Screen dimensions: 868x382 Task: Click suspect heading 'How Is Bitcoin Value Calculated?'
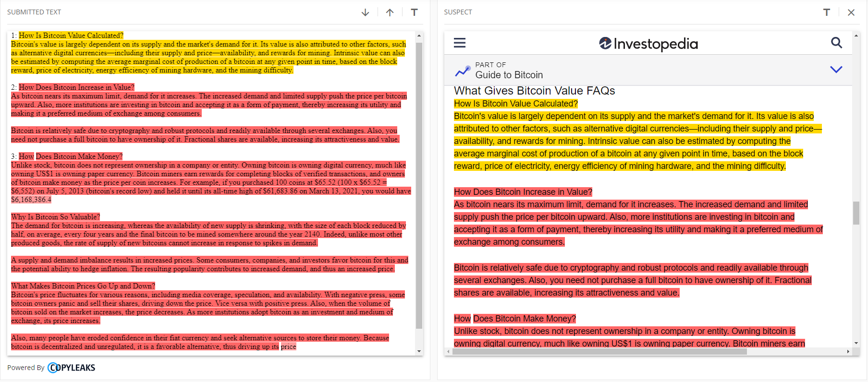point(516,104)
